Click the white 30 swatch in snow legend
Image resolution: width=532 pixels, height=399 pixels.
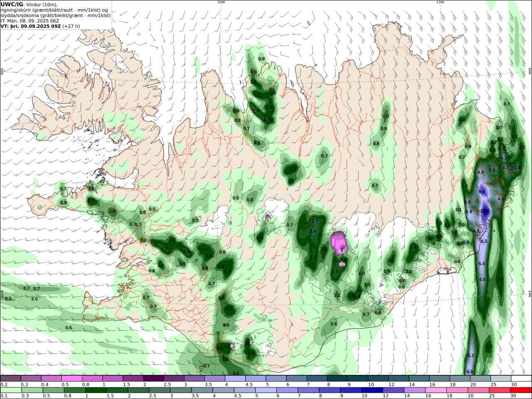click(521, 379)
